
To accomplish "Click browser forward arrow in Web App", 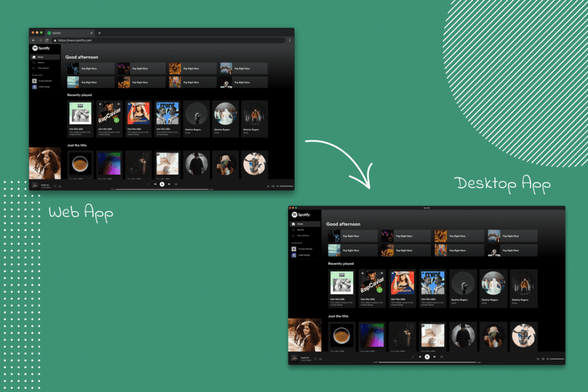I will coord(40,40).
